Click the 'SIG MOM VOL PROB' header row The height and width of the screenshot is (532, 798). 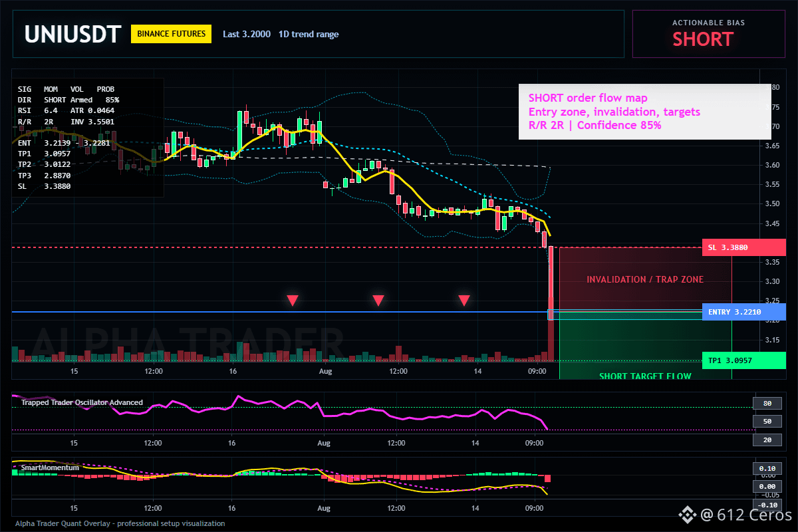[x=66, y=88]
